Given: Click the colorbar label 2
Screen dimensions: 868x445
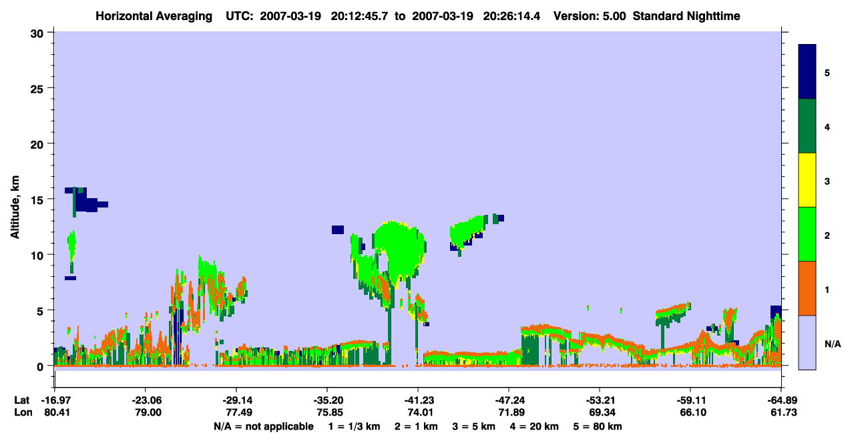Looking at the screenshot, I should 827,234.
